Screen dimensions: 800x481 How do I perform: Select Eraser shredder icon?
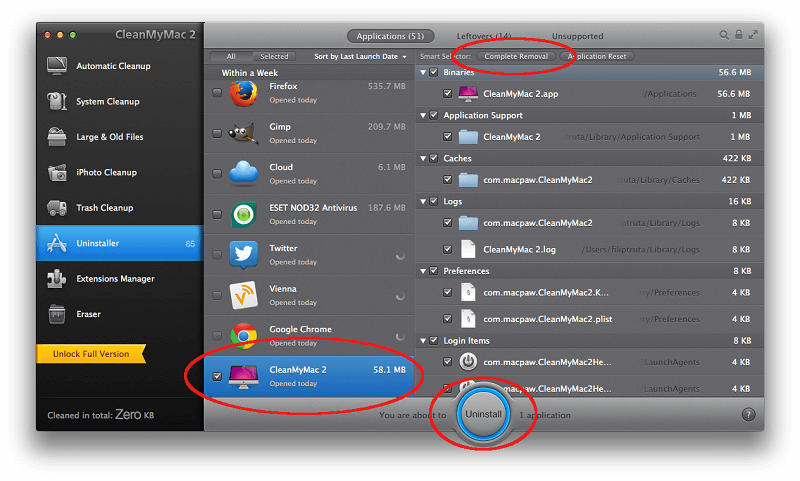[x=57, y=314]
